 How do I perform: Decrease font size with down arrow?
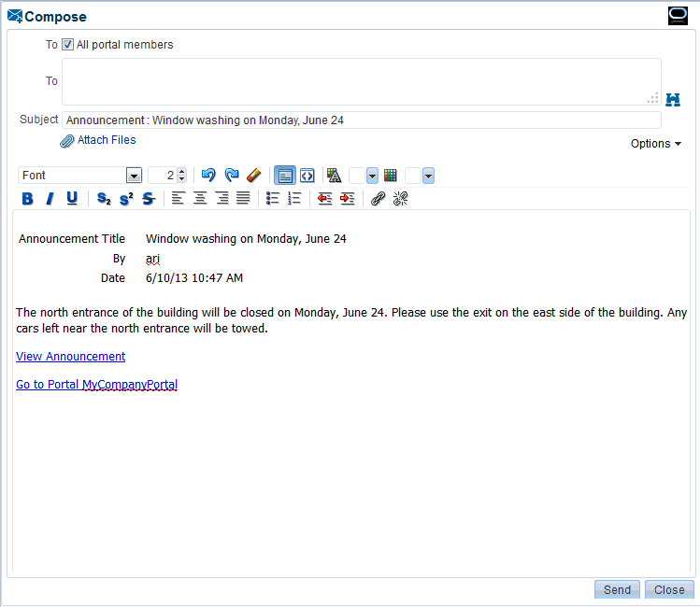point(181,179)
